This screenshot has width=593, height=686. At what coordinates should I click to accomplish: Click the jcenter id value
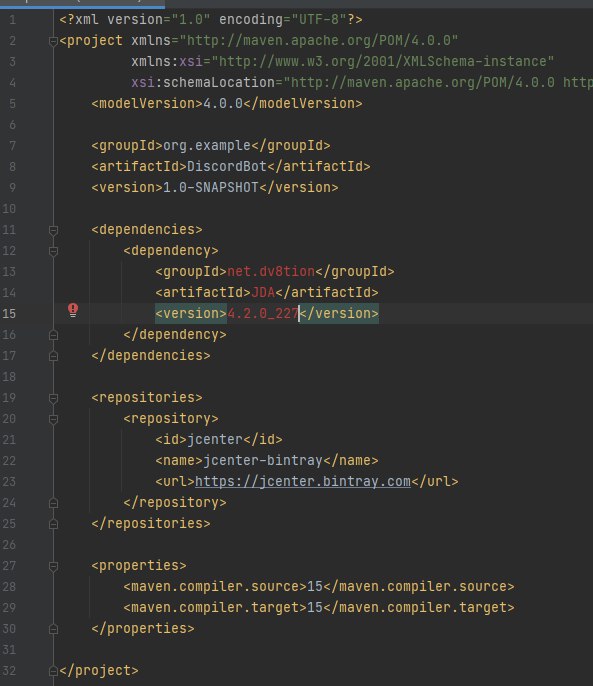[215, 440]
